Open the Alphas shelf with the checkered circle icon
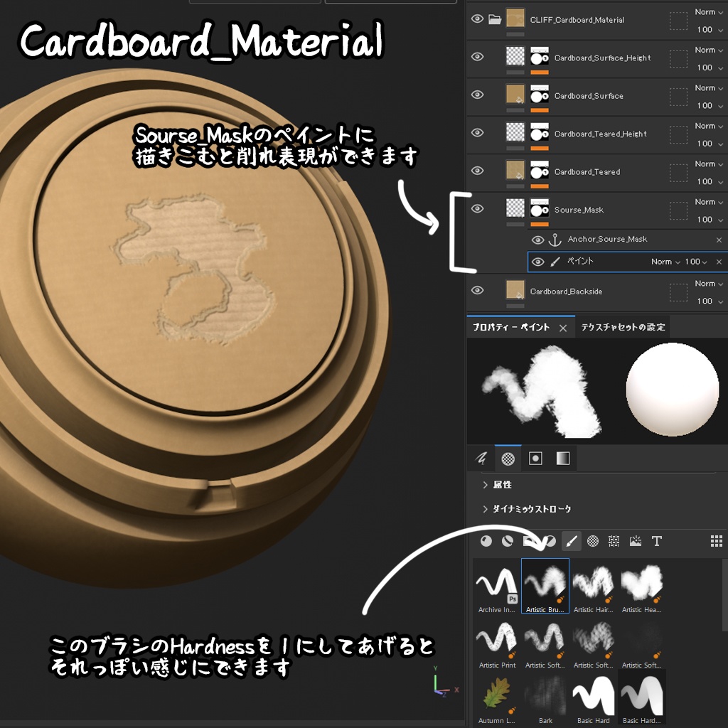Viewport: 728px width, 728px height. [x=593, y=541]
